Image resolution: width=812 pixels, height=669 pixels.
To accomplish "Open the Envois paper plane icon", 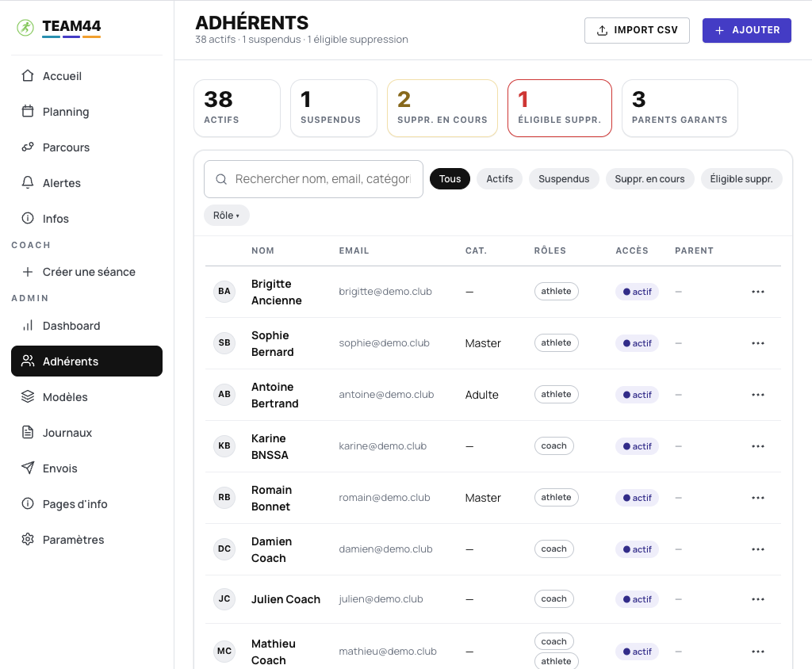I will click(28, 468).
